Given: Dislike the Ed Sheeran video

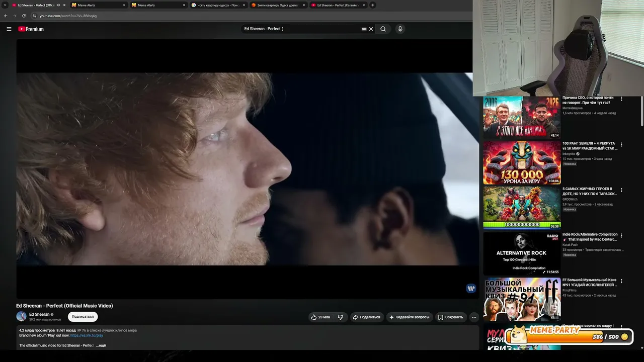Looking at the screenshot, I should (x=341, y=317).
